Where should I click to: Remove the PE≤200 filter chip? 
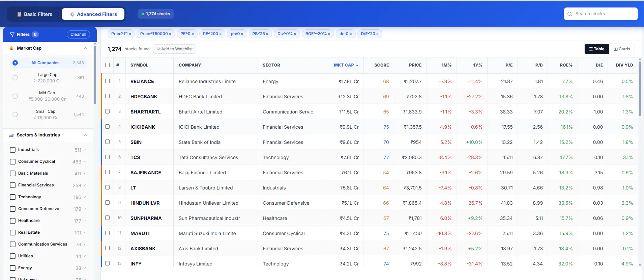221,34
